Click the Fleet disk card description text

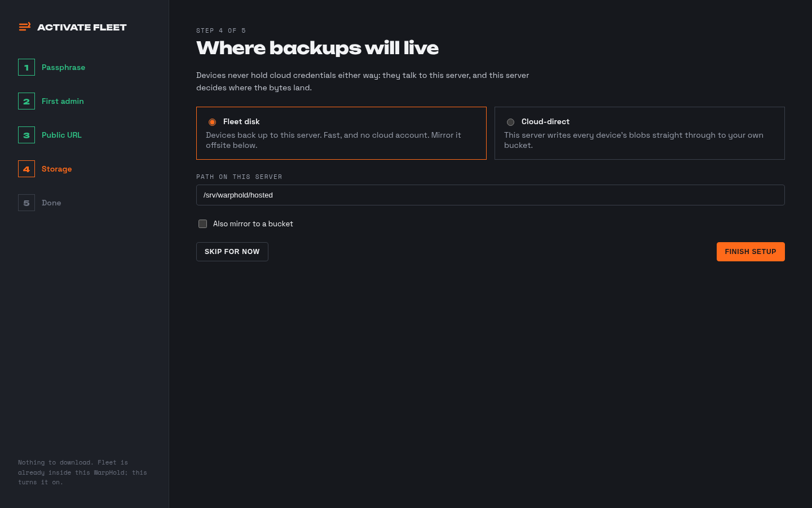coord(333,140)
